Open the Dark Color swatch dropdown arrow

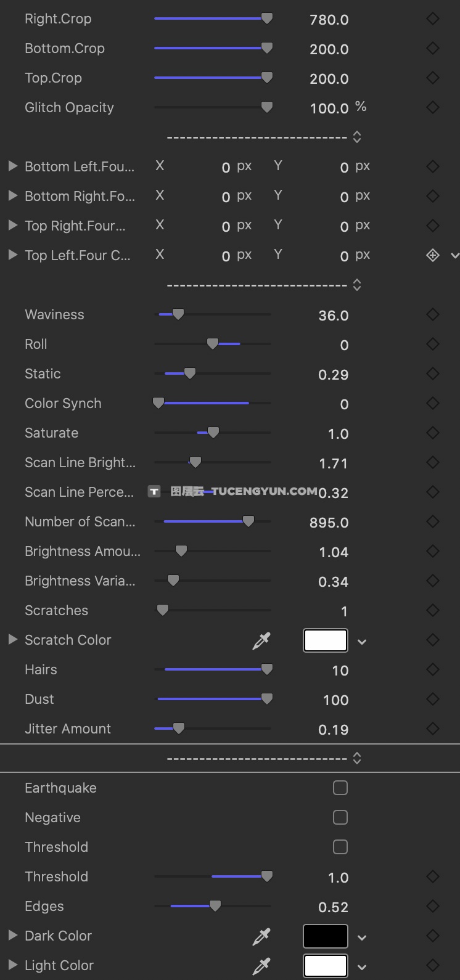point(362,938)
